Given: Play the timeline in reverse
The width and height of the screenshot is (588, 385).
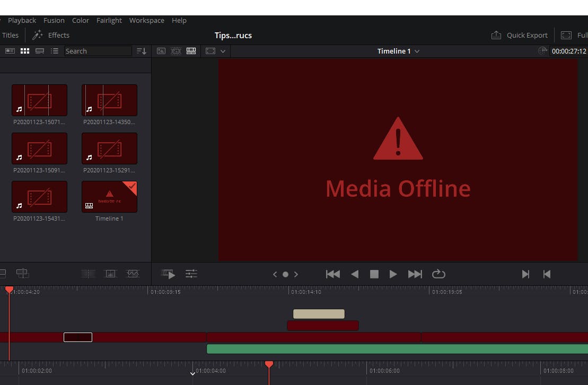Looking at the screenshot, I should (355, 274).
